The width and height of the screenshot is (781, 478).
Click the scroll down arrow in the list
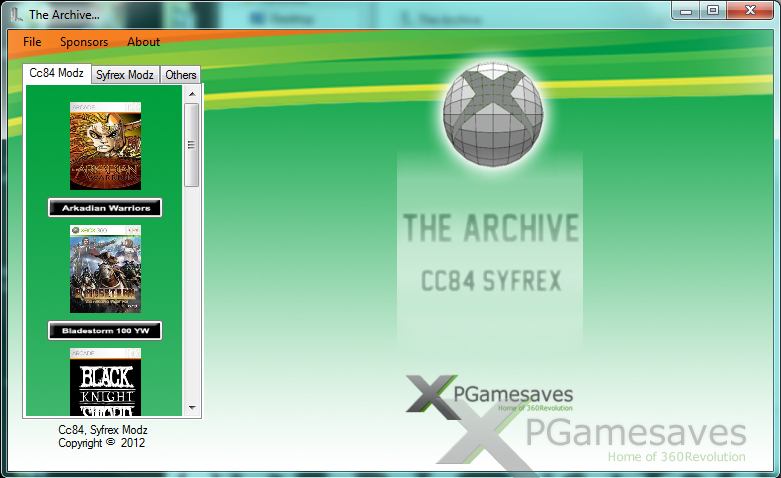tap(192, 408)
